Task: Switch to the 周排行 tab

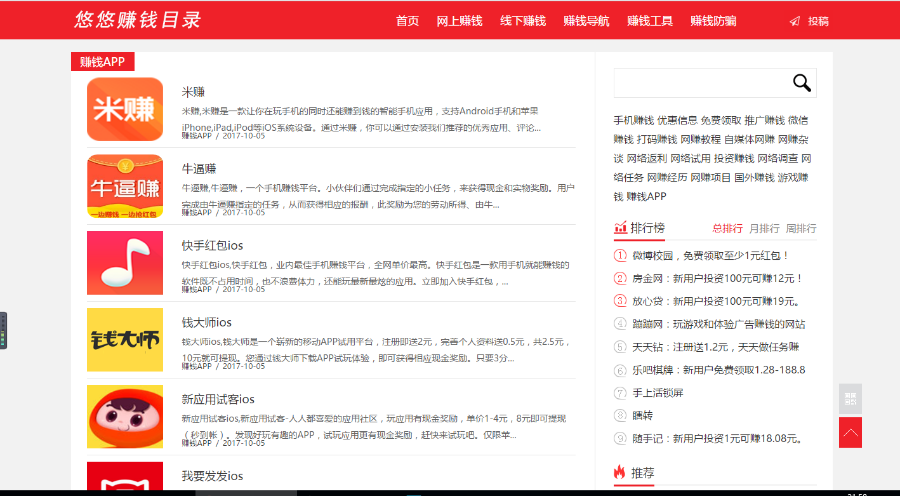Action: pos(801,228)
